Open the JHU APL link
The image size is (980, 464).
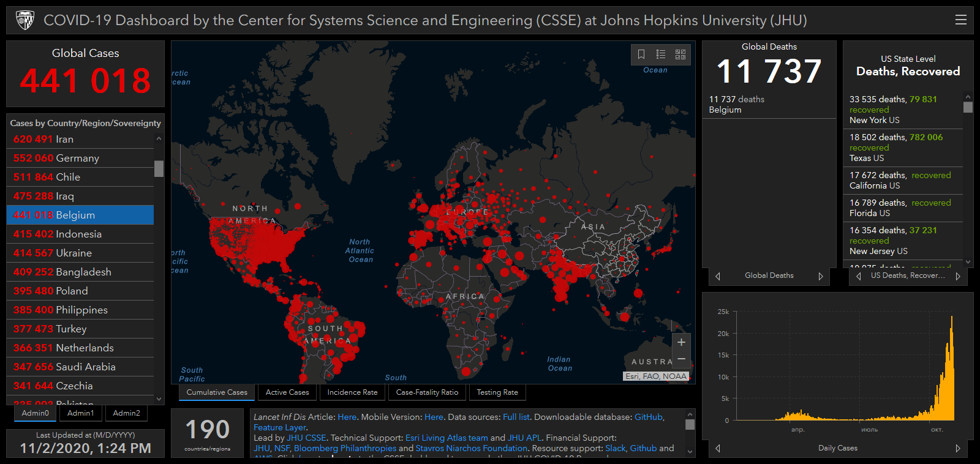524,438
